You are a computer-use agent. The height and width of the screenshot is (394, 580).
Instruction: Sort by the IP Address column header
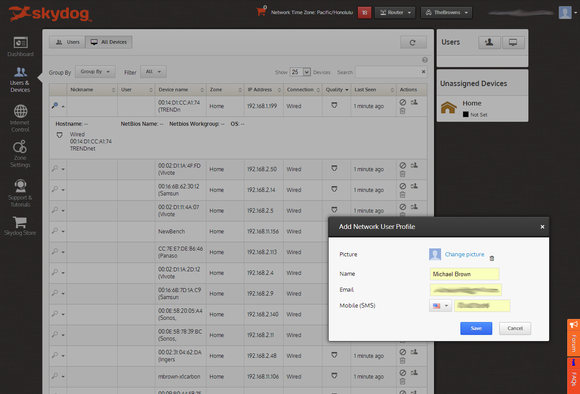(264, 90)
